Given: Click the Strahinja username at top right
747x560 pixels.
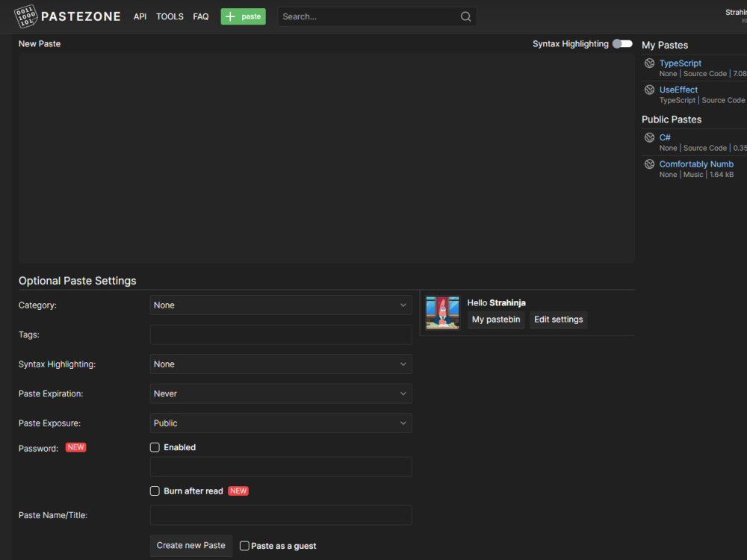Looking at the screenshot, I should click(736, 13).
